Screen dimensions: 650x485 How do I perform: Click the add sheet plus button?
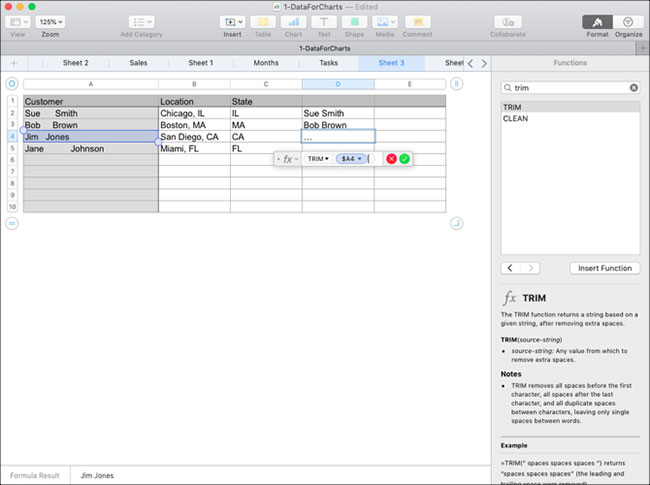click(13, 63)
